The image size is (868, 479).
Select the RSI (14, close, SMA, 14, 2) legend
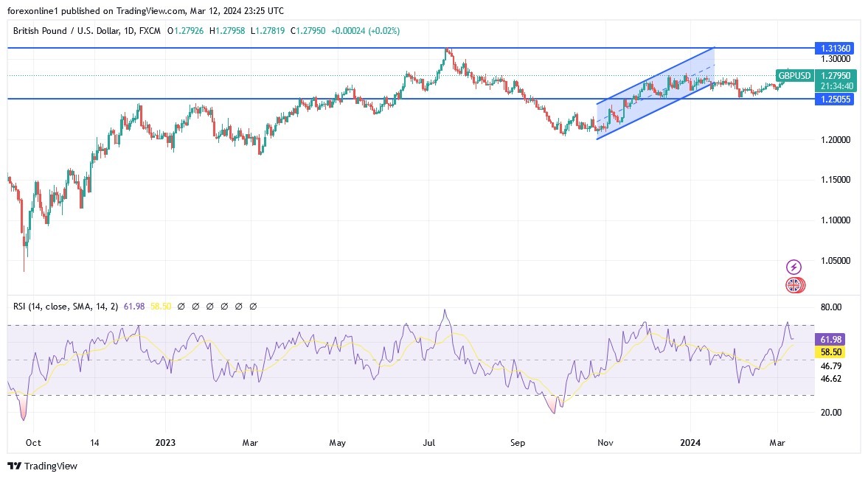pyautogui.click(x=66, y=307)
